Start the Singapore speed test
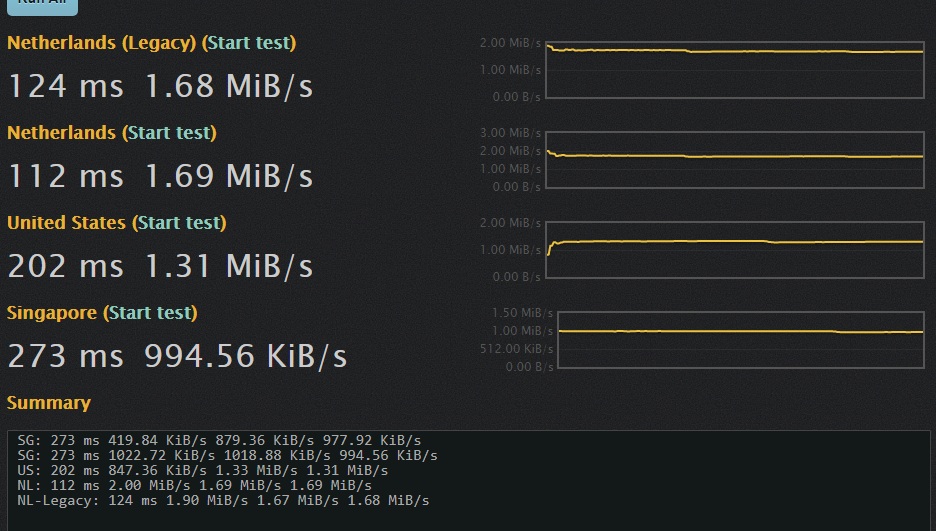936x531 pixels. pyautogui.click(x=150, y=313)
